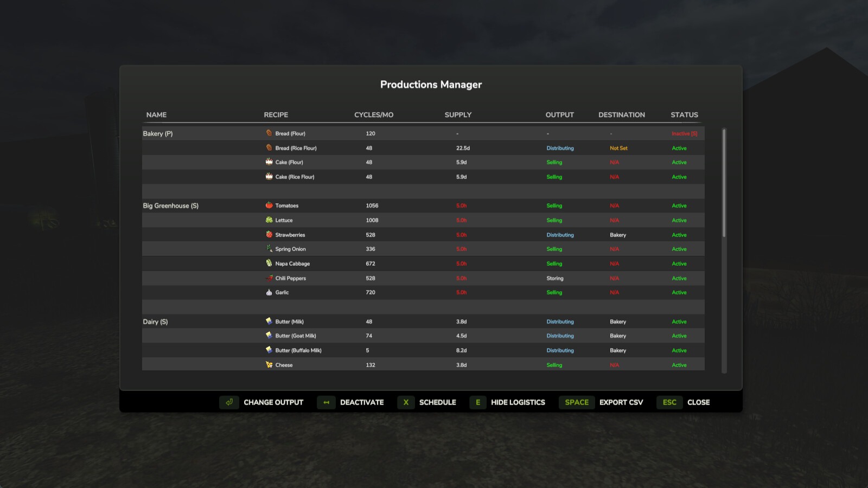
Task: Click the Bread (Rice Flour) icon
Action: [269, 147]
